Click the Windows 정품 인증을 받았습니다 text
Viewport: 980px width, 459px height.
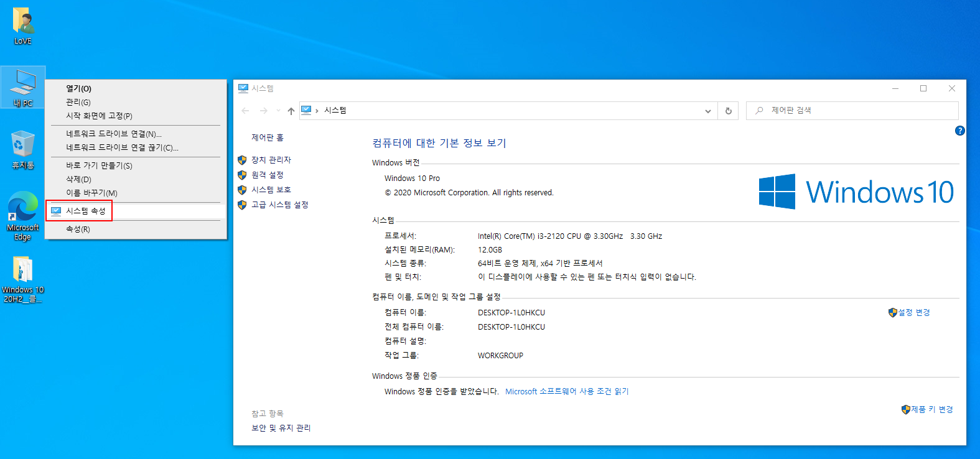point(442,391)
